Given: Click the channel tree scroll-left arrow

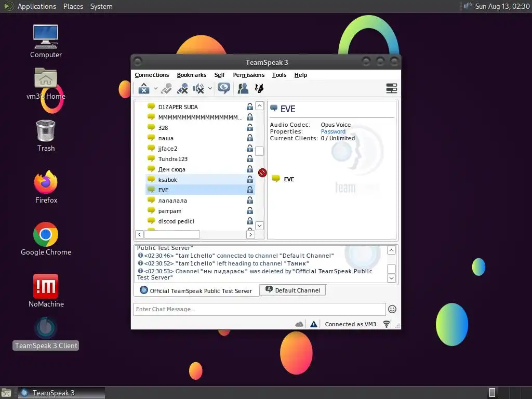Looking at the screenshot, I should pos(139,234).
